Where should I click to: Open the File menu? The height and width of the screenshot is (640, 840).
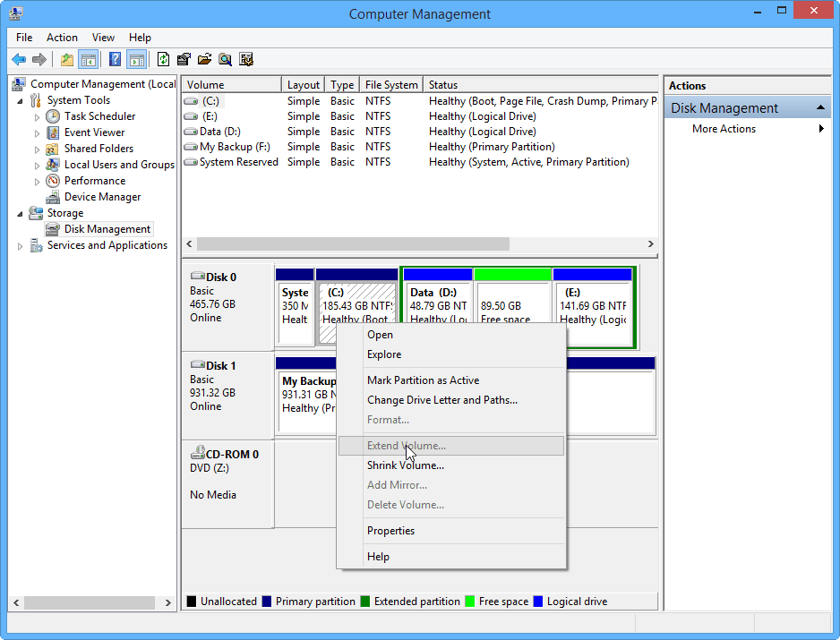pyautogui.click(x=24, y=38)
